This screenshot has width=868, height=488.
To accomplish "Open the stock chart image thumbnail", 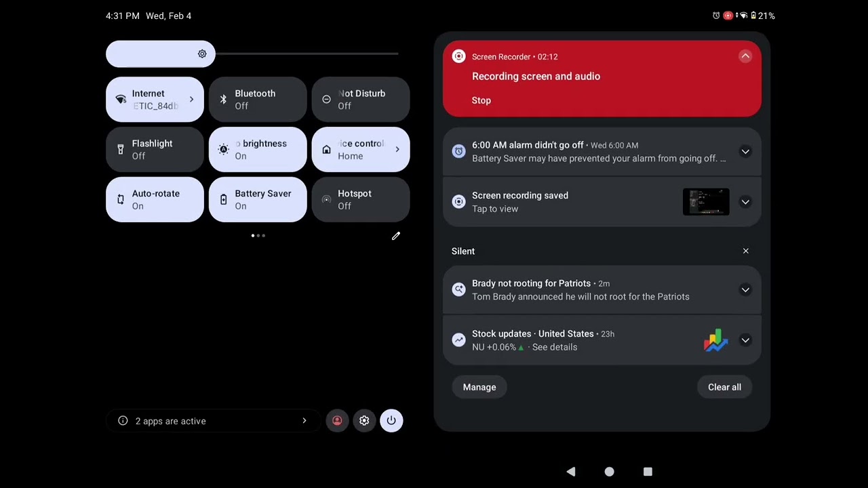I will (x=716, y=340).
